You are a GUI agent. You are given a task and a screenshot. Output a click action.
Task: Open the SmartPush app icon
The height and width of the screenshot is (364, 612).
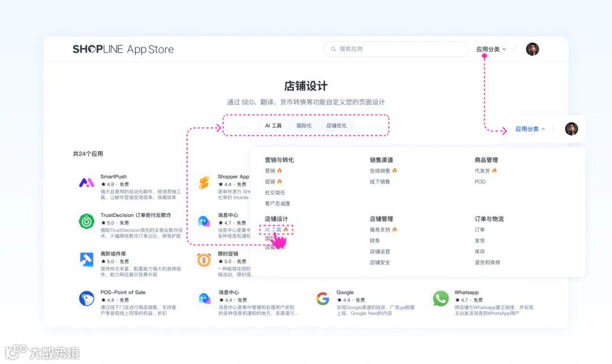click(x=87, y=182)
